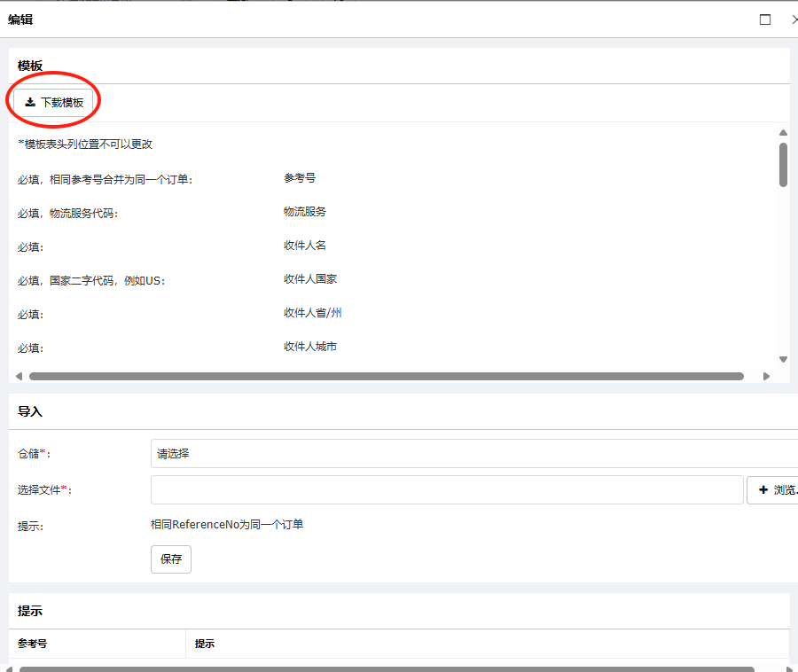798x672 pixels.
Task: Click the template panel scroll-right arrow
Action: [x=767, y=376]
